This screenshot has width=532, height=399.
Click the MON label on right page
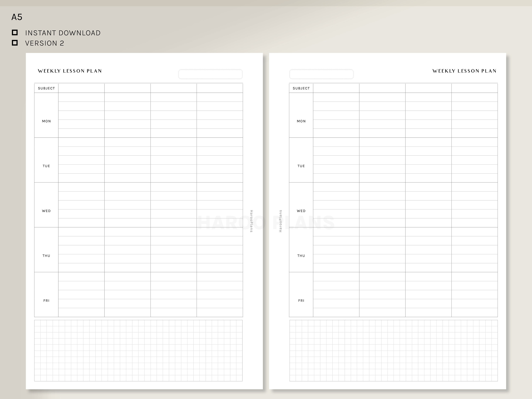pyautogui.click(x=301, y=121)
